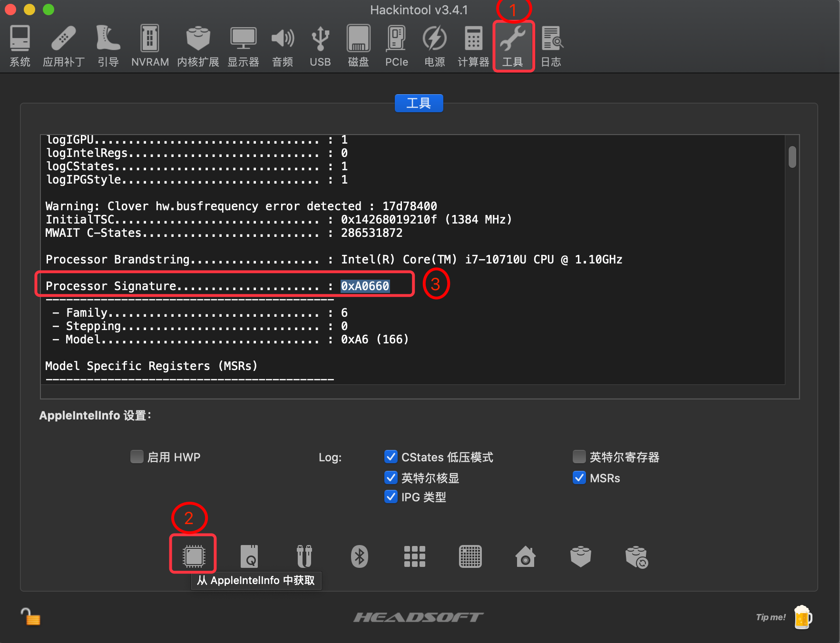The width and height of the screenshot is (840, 643).
Task: Open the 应用补丁 patch section
Action: point(64,46)
